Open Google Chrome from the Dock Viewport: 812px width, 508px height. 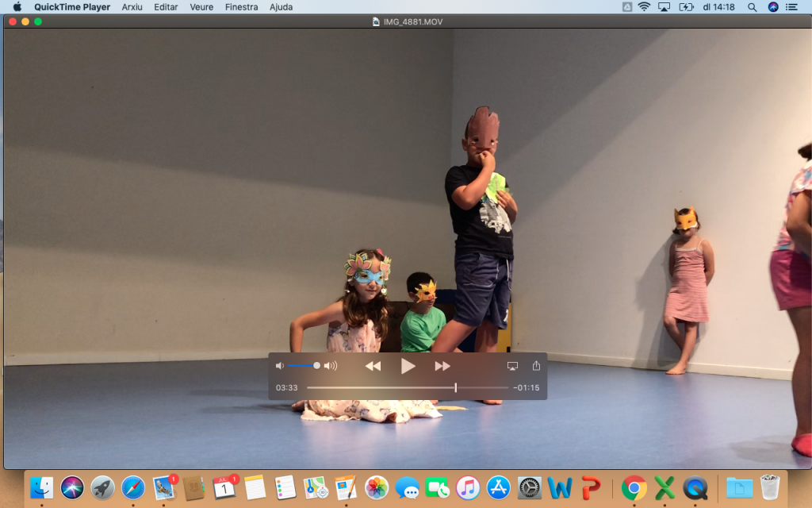pos(633,487)
